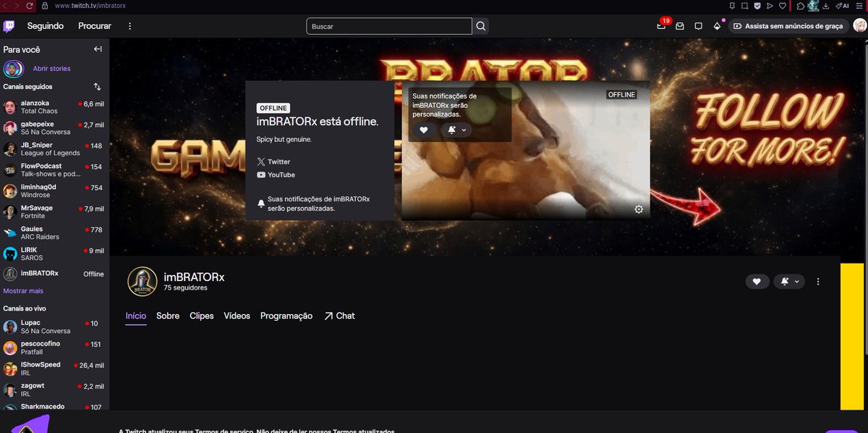Image resolution: width=868 pixels, height=433 pixels.
Task: Open browser extensions puzzle icon
Action: pyautogui.click(x=801, y=6)
